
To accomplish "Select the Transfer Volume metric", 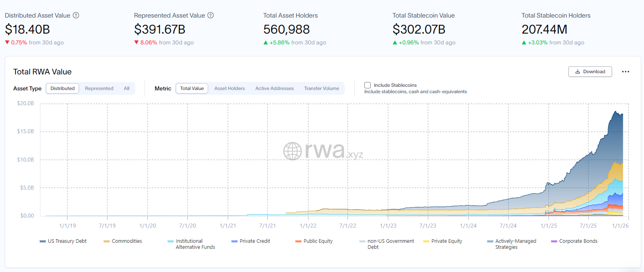I will (x=321, y=88).
